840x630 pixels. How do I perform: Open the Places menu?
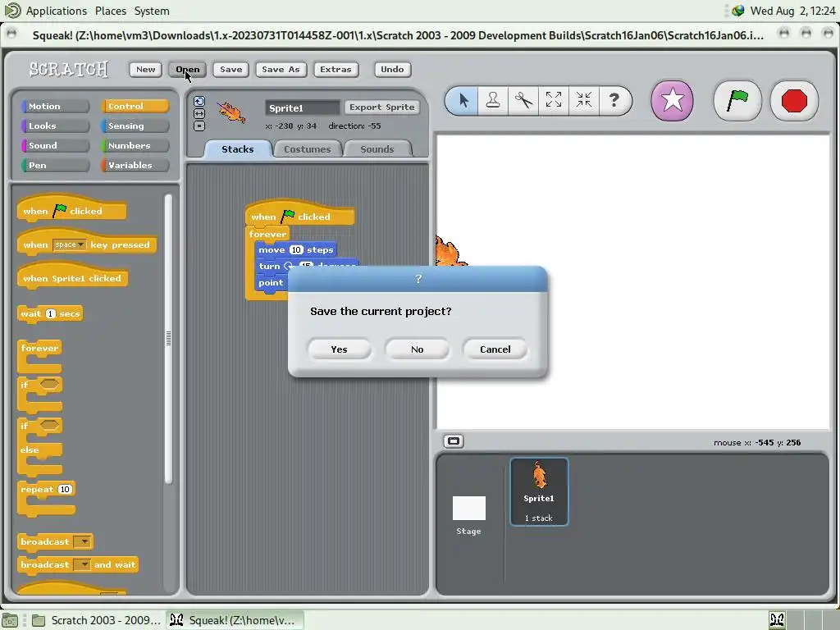click(111, 11)
